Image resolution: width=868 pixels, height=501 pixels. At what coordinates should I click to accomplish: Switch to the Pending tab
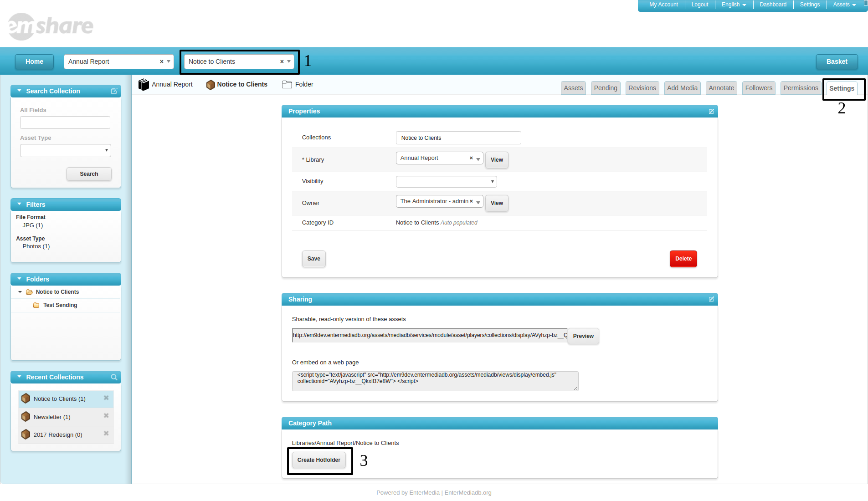pyautogui.click(x=606, y=88)
